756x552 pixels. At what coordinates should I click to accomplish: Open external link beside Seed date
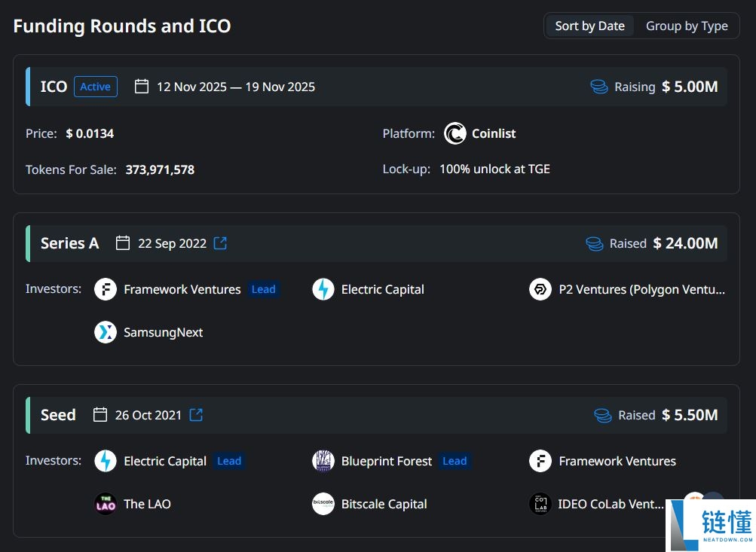tap(196, 415)
